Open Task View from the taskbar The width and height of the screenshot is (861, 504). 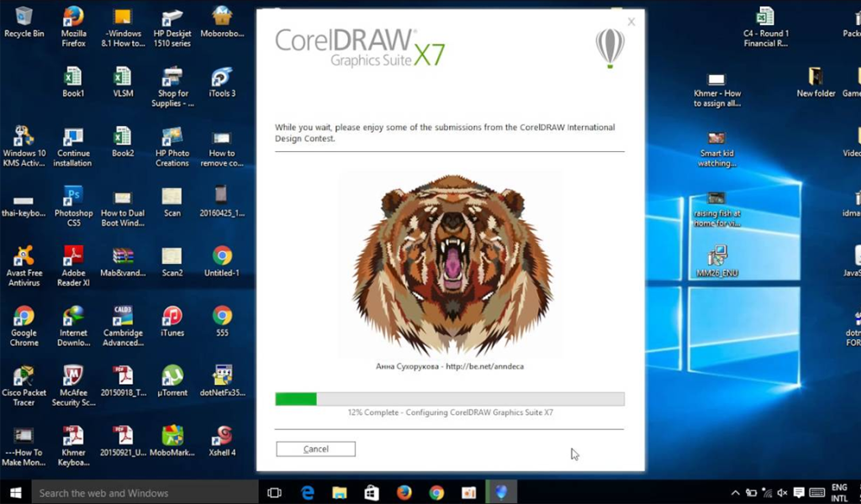[274, 492]
